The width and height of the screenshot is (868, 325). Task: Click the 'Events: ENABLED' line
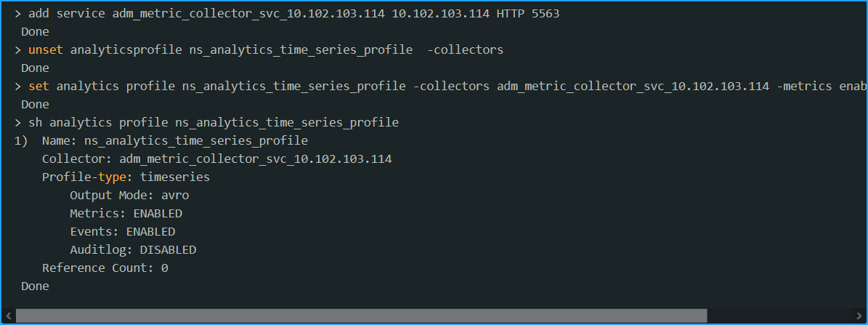(x=122, y=231)
